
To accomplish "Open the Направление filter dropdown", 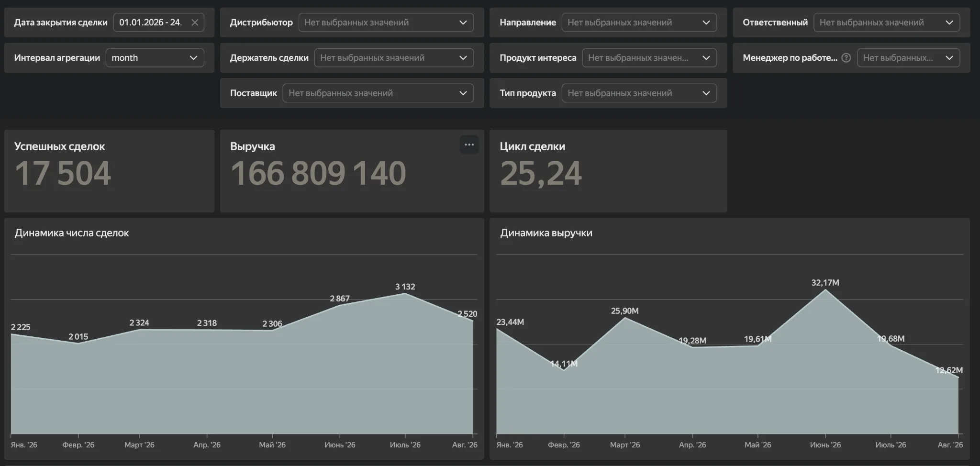I will [x=639, y=22].
